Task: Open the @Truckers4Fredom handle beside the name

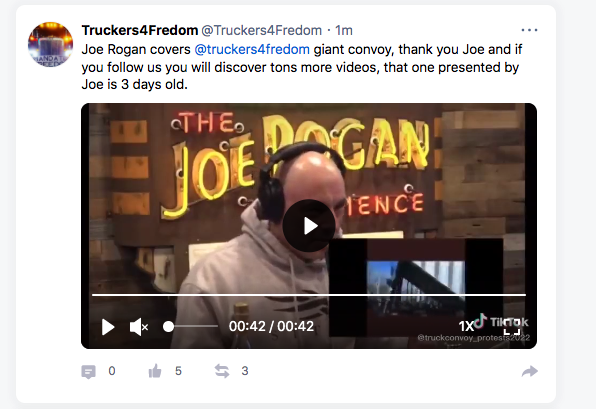Action: tap(261, 30)
